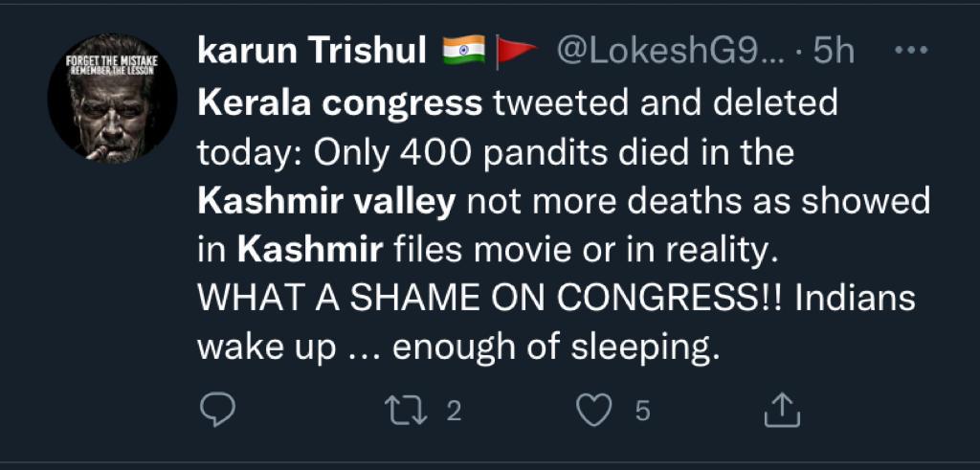Image resolution: width=980 pixels, height=470 pixels.
Task: Click bold Kashmir before 'files movie'
Action: pos(311,252)
